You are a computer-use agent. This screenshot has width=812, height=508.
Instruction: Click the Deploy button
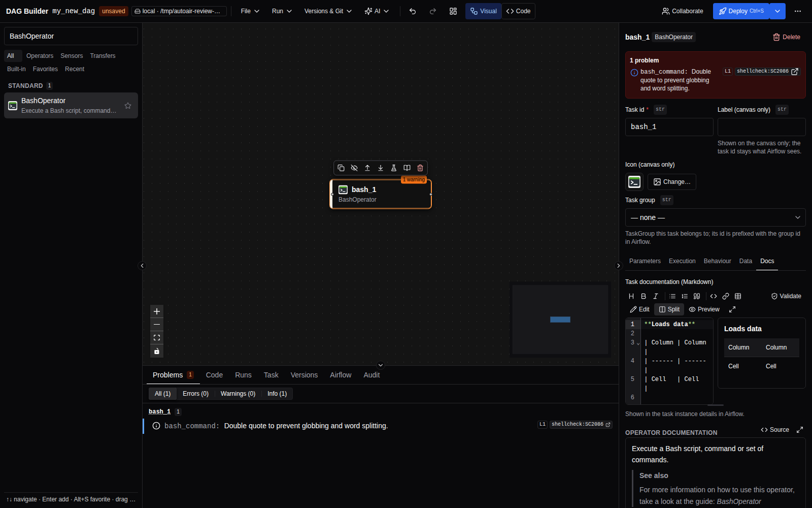tap(741, 11)
